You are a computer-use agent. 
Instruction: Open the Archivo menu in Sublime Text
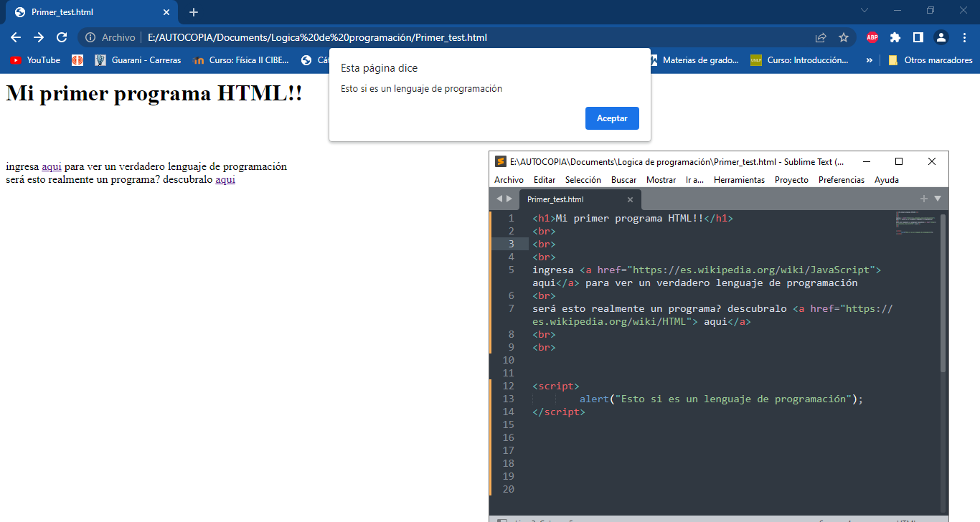click(x=509, y=180)
